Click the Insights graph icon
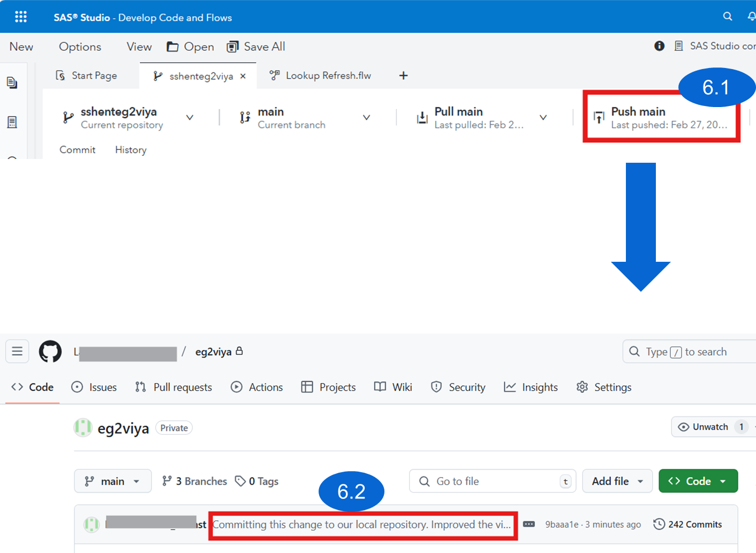The height and width of the screenshot is (553, 756). pyautogui.click(x=510, y=387)
